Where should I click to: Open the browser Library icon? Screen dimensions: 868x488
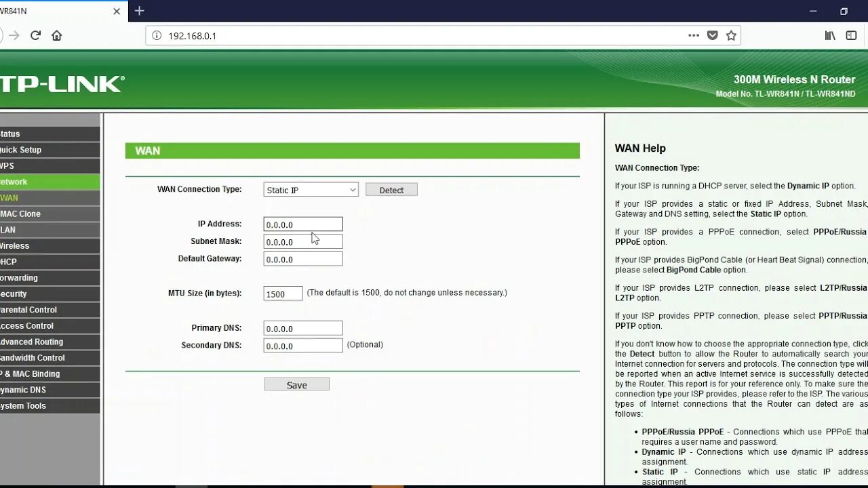tap(830, 35)
